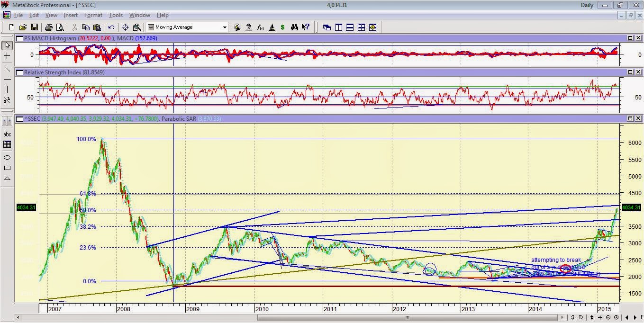Step chart left with black arrow
644x323 pixels.
[x=627, y=317]
